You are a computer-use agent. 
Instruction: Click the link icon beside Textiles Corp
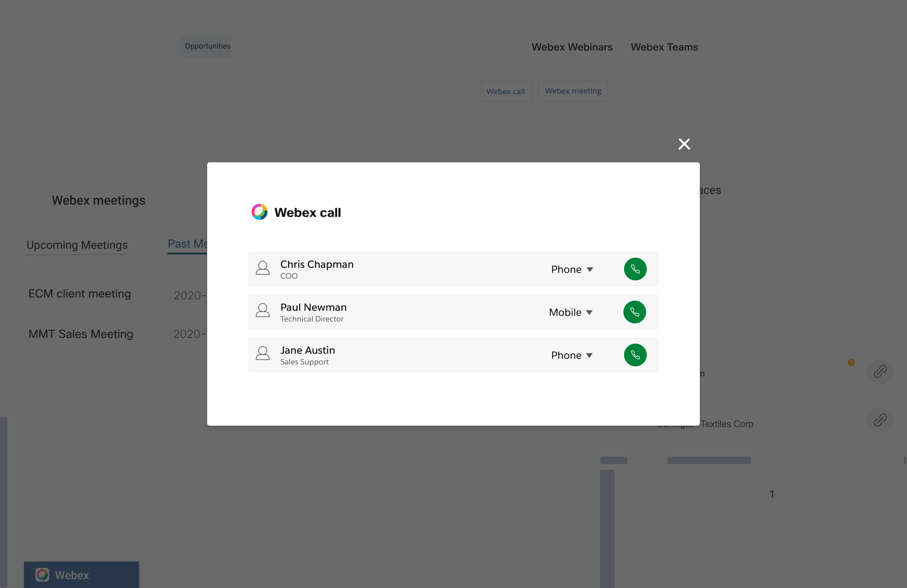click(x=880, y=420)
